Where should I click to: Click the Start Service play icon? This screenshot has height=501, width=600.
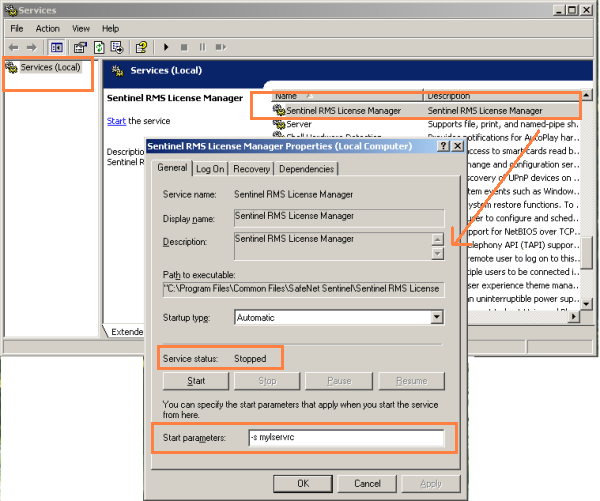[x=166, y=47]
